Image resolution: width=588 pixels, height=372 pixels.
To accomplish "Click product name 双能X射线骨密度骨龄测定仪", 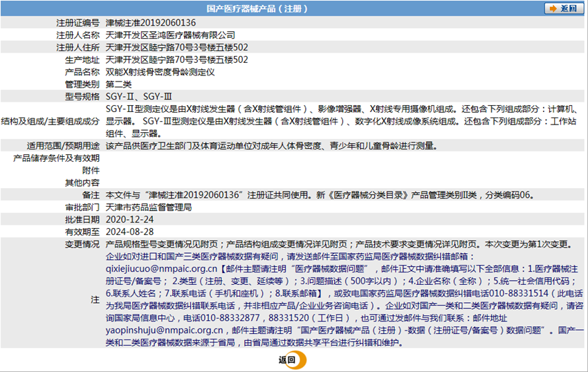I will (x=160, y=72).
